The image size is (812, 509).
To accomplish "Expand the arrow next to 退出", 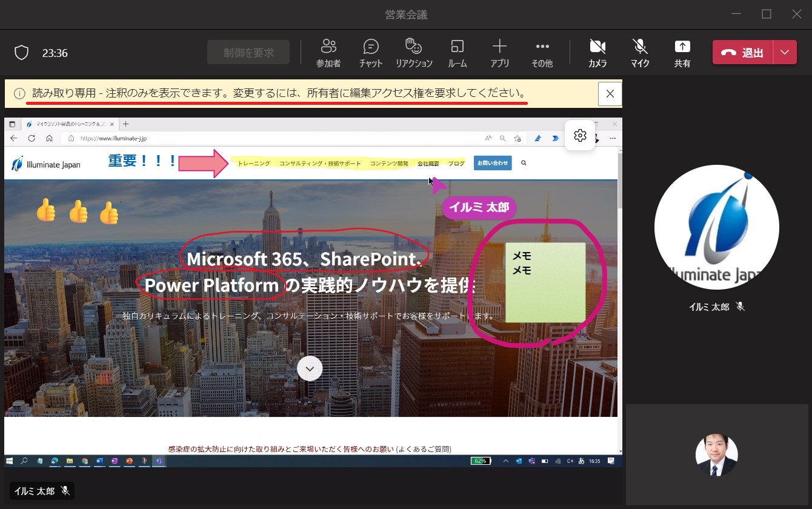I will tap(785, 53).
